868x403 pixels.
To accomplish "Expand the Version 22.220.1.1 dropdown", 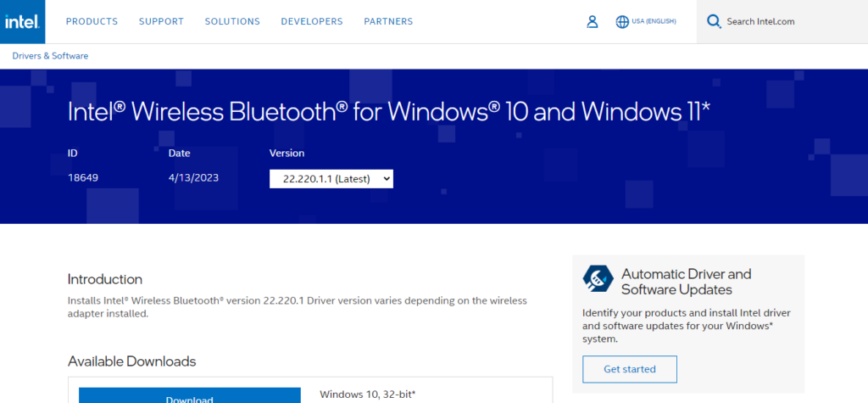I will pos(331,179).
